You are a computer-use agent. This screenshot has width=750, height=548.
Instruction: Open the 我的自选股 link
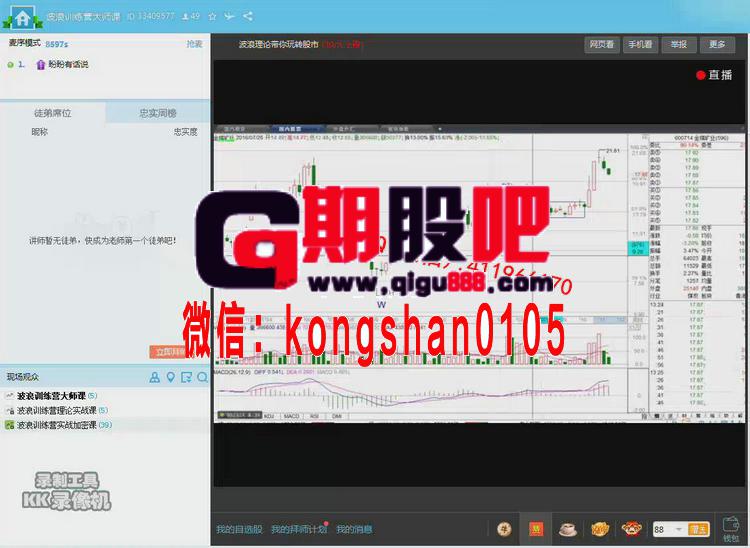[239, 529]
